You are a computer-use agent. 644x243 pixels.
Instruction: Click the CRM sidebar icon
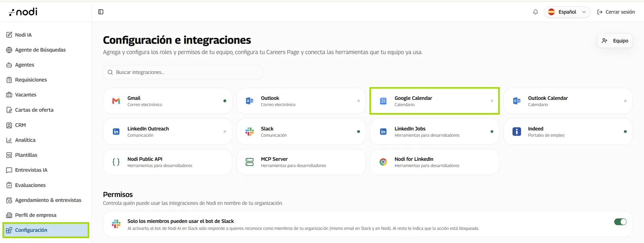pos(9,125)
